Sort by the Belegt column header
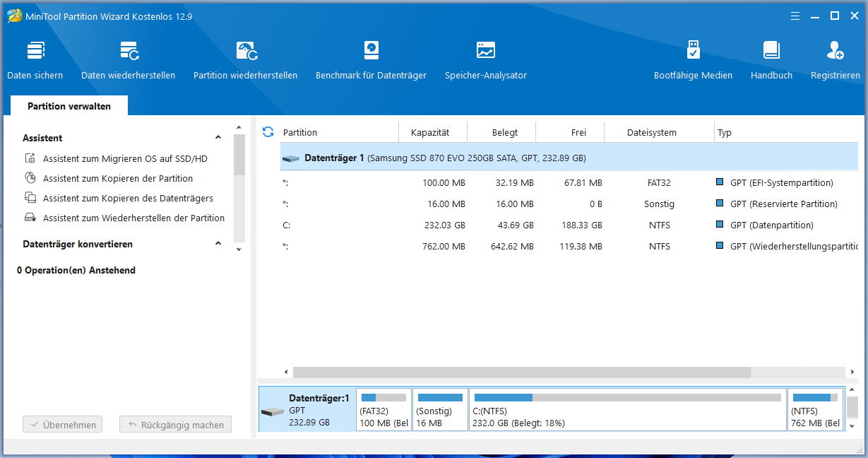This screenshot has width=868, height=458. [505, 132]
